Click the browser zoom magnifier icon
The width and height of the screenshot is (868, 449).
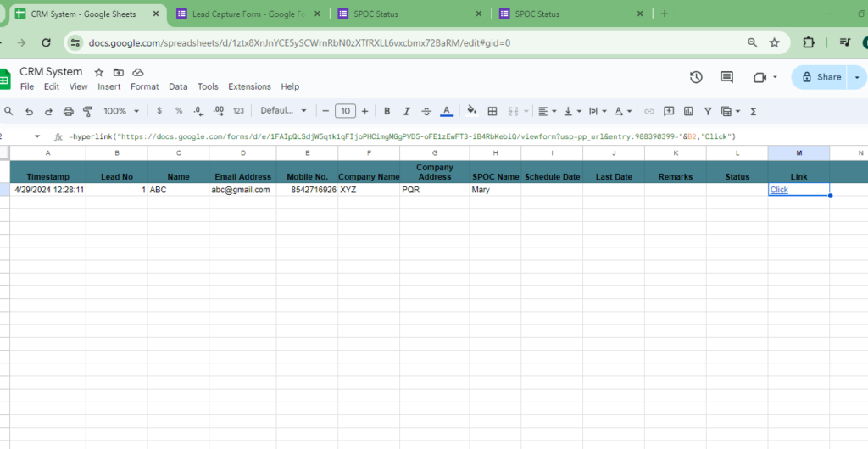coord(753,42)
